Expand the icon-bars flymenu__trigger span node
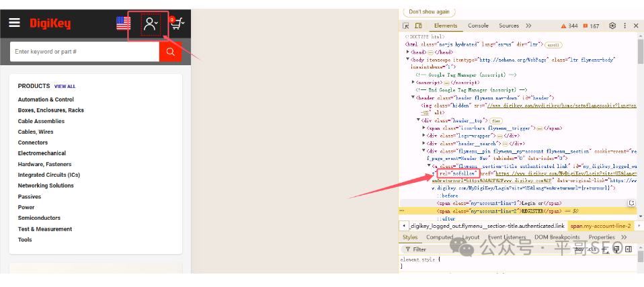Viewport: 644px width, 287px height. coord(424,127)
